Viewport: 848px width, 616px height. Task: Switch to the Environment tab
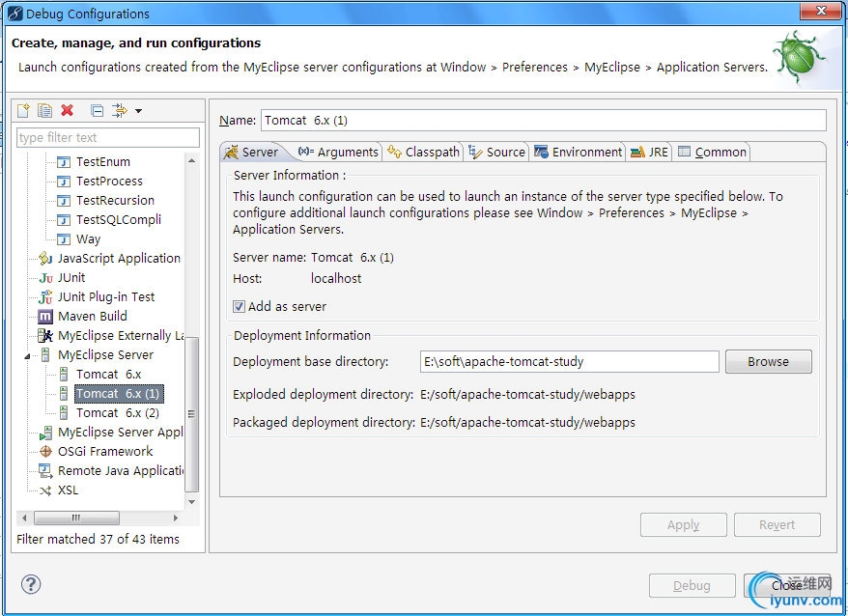[579, 152]
